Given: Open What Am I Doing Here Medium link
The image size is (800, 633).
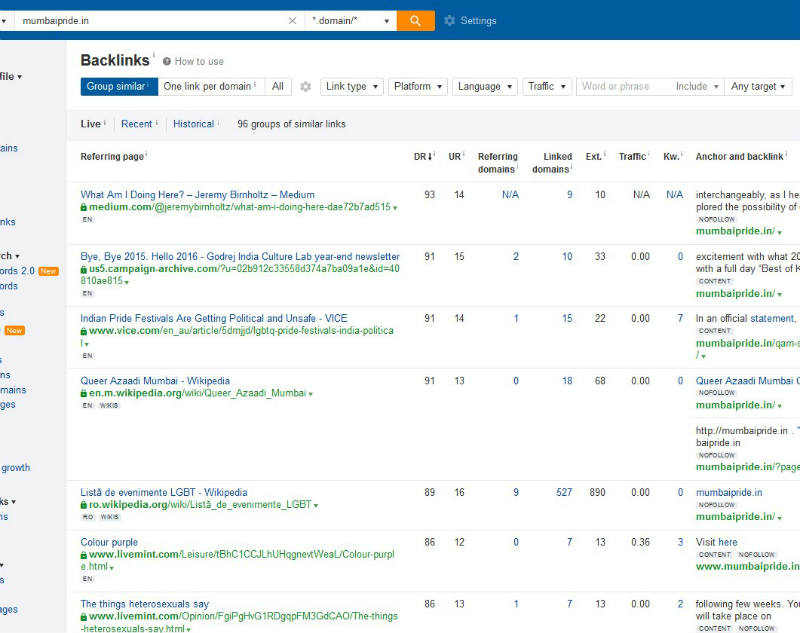Looking at the screenshot, I should (x=197, y=195).
